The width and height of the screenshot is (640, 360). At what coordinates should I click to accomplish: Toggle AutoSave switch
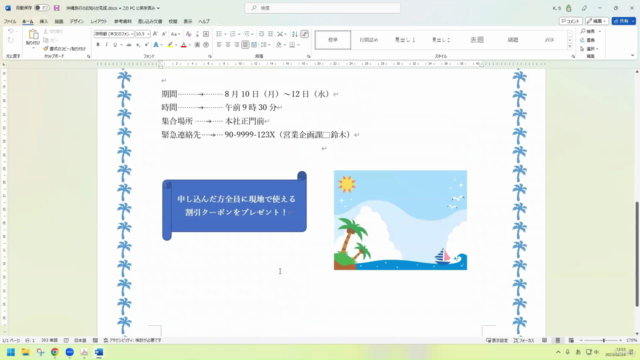42,8
